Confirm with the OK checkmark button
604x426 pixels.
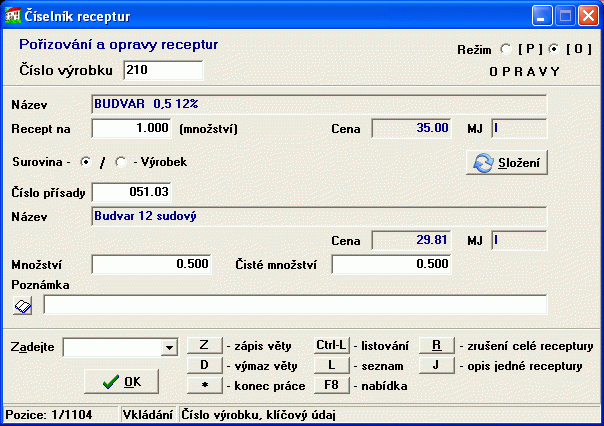[122, 381]
